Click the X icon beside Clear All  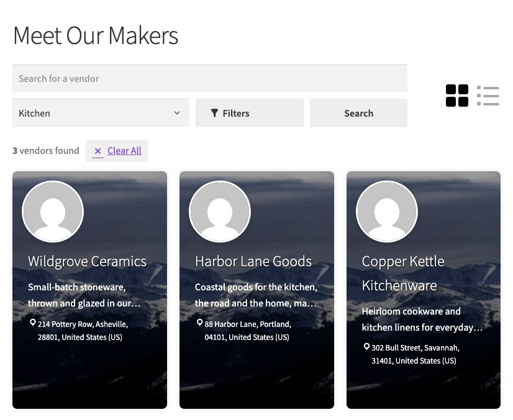98,151
